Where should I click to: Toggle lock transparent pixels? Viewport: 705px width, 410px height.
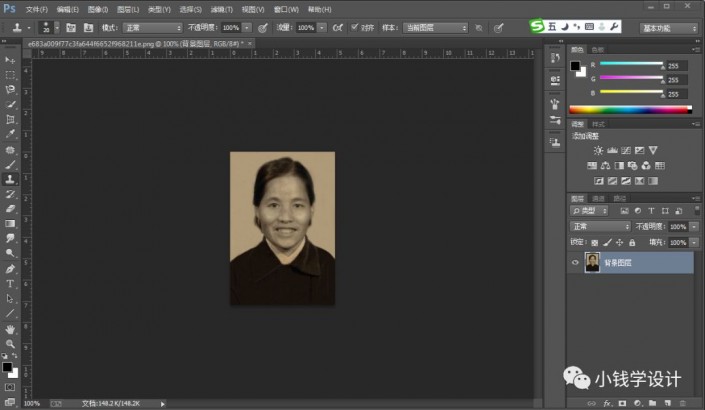594,243
